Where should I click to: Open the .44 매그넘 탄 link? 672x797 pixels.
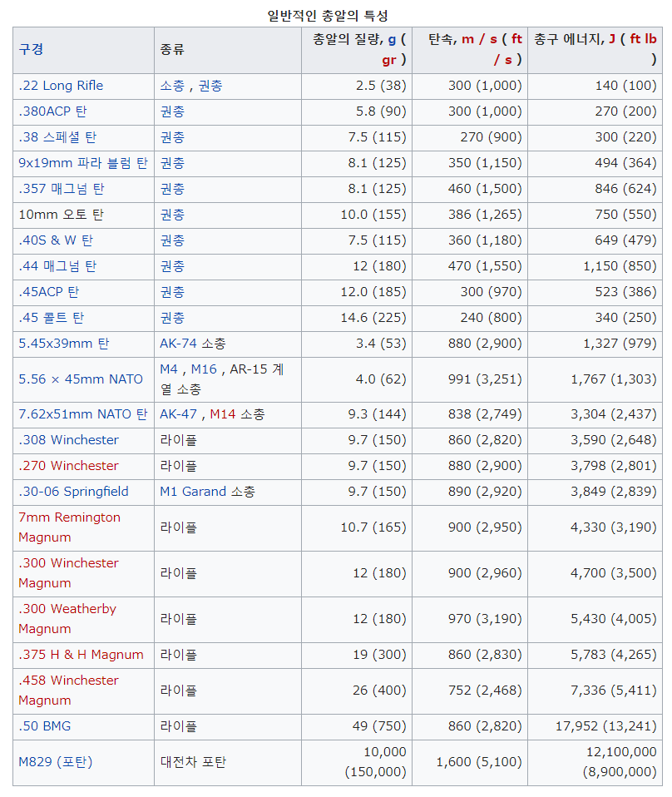pos(57,266)
